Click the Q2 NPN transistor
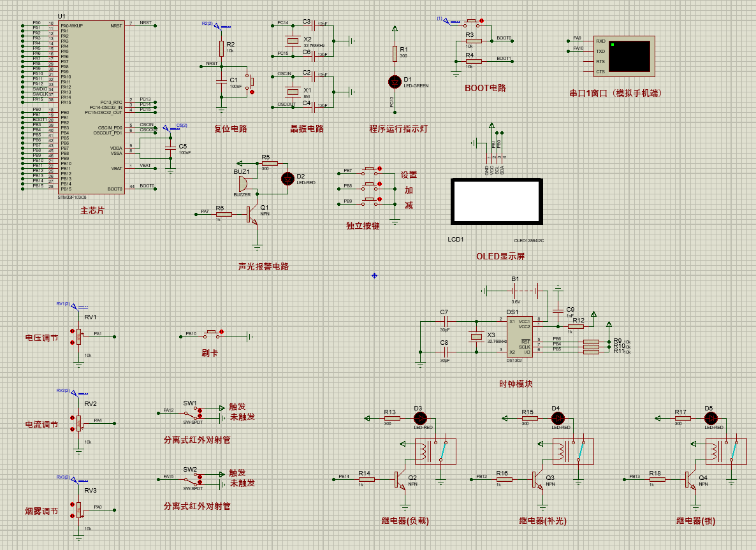The image size is (756, 550). tap(400, 481)
